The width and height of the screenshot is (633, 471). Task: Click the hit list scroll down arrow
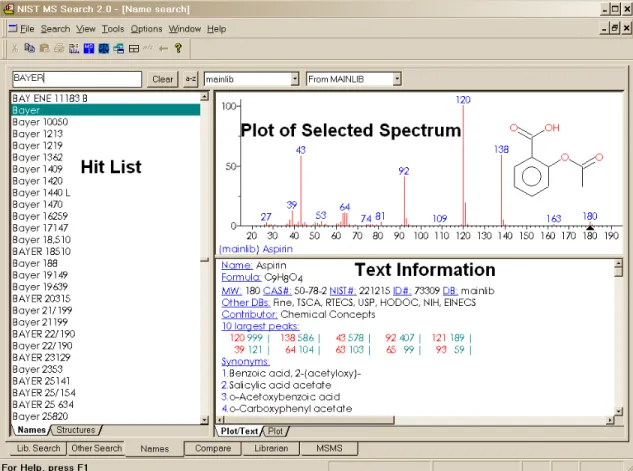click(x=204, y=420)
